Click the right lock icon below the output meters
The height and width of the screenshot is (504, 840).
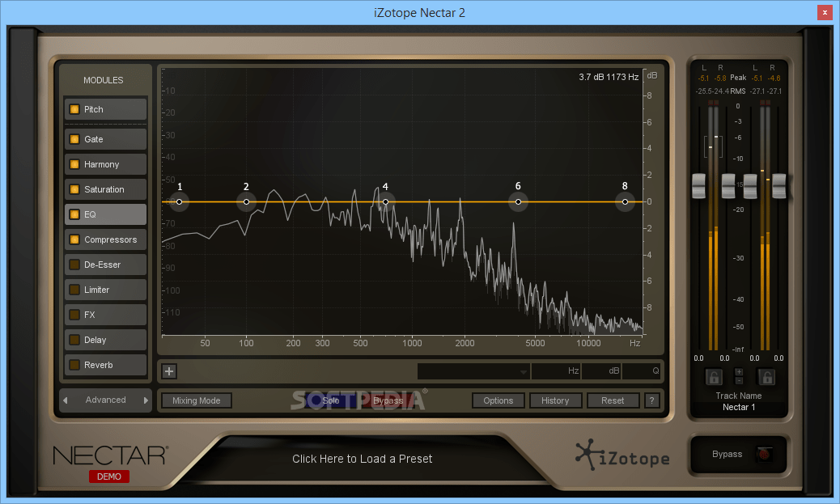(766, 377)
